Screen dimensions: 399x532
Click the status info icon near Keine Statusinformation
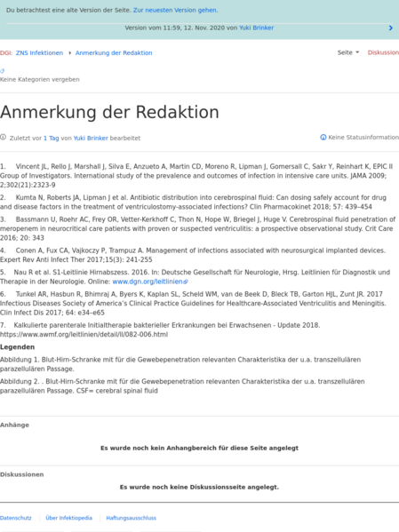(x=323, y=137)
